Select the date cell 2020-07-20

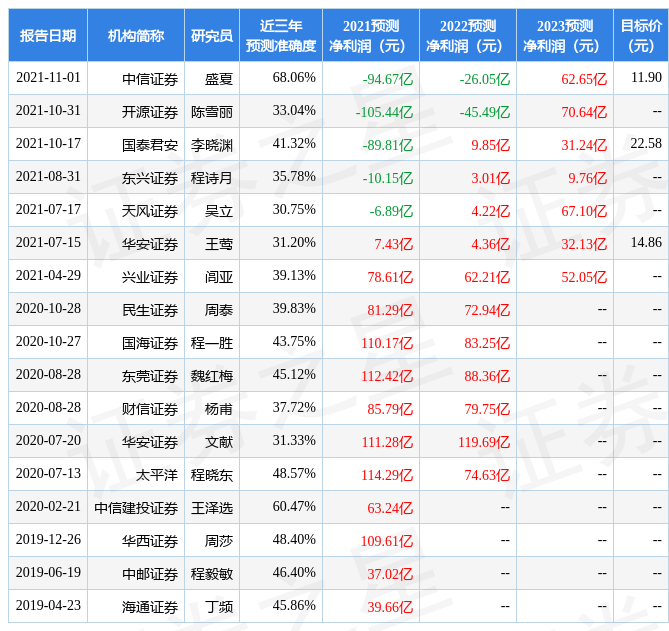[48, 440]
